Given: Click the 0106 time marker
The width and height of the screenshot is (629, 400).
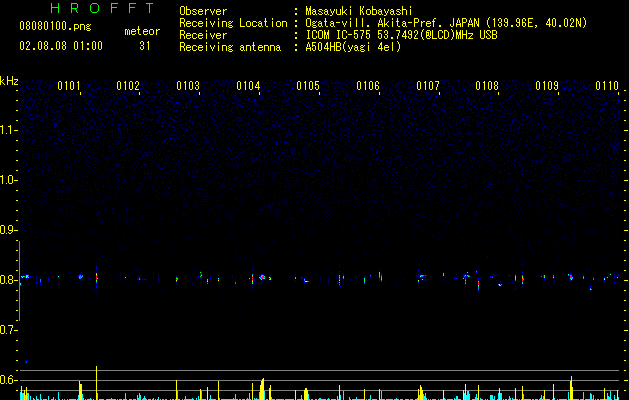Looking at the screenshot, I should pyautogui.click(x=368, y=86).
